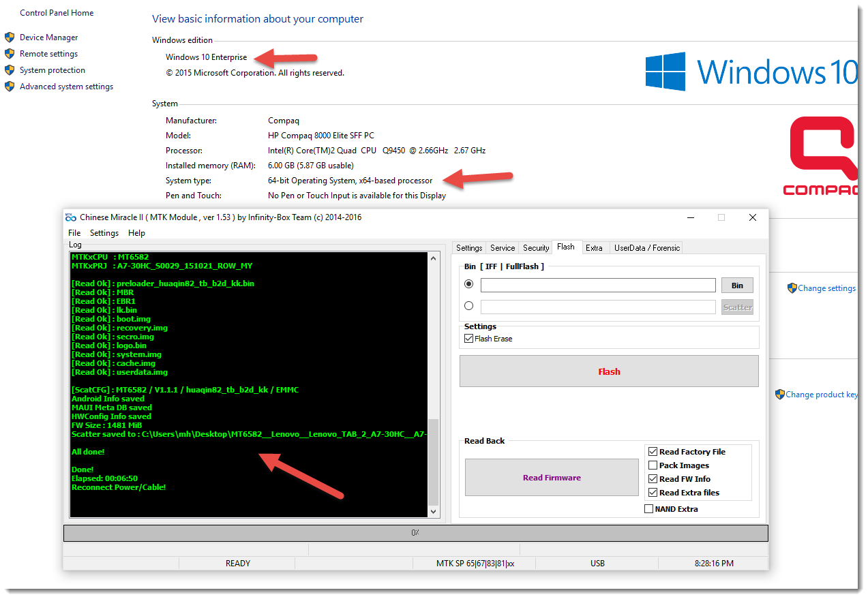Click the READY status bar entry
This screenshot has width=868, height=599.
(238, 564)
